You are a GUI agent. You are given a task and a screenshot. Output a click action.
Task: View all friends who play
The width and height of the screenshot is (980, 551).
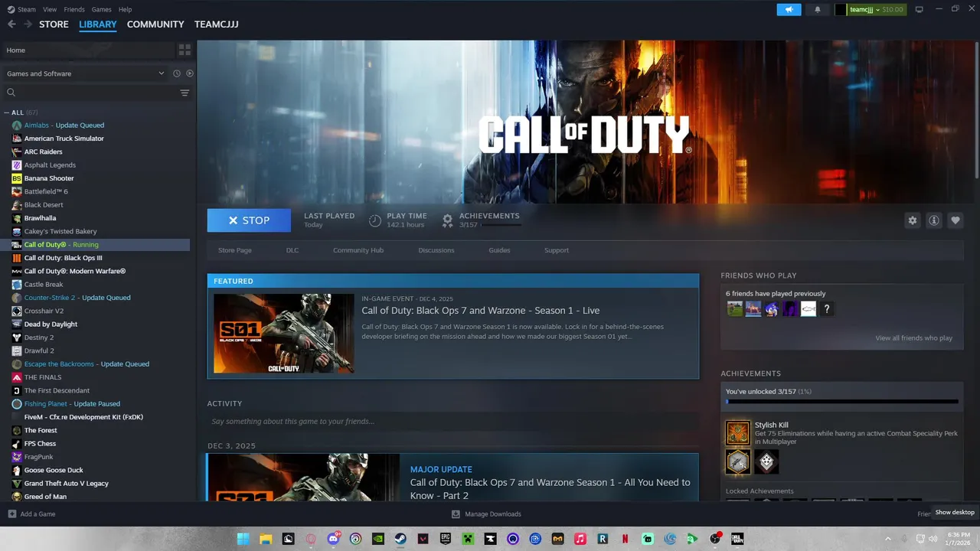pyautogui.click(x=914, y=338)
